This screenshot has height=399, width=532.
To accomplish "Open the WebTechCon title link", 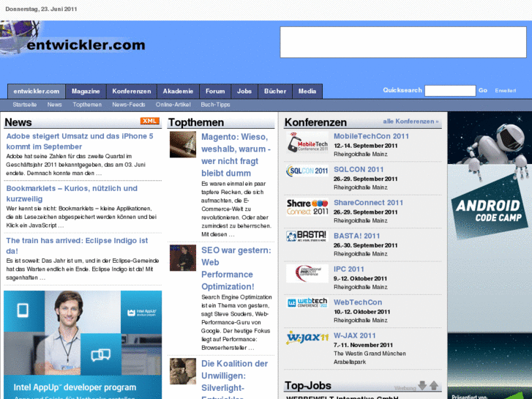I will (358, 302).
